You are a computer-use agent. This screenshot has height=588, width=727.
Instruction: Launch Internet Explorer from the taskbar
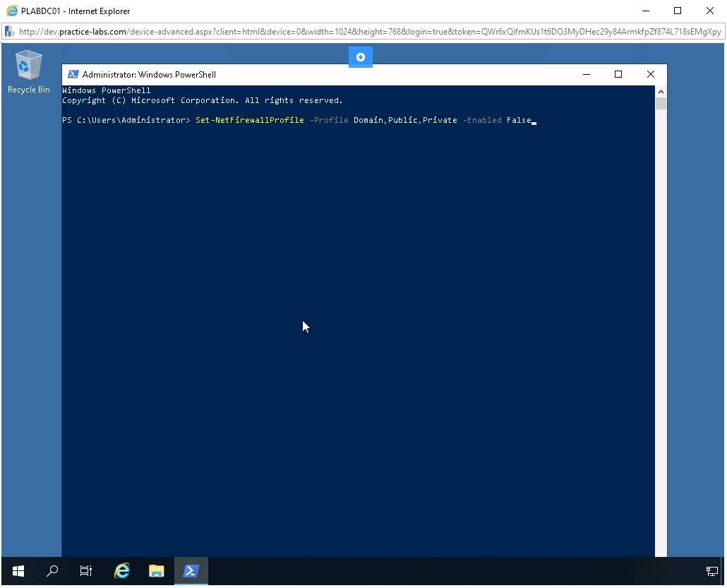click(122, 571)
